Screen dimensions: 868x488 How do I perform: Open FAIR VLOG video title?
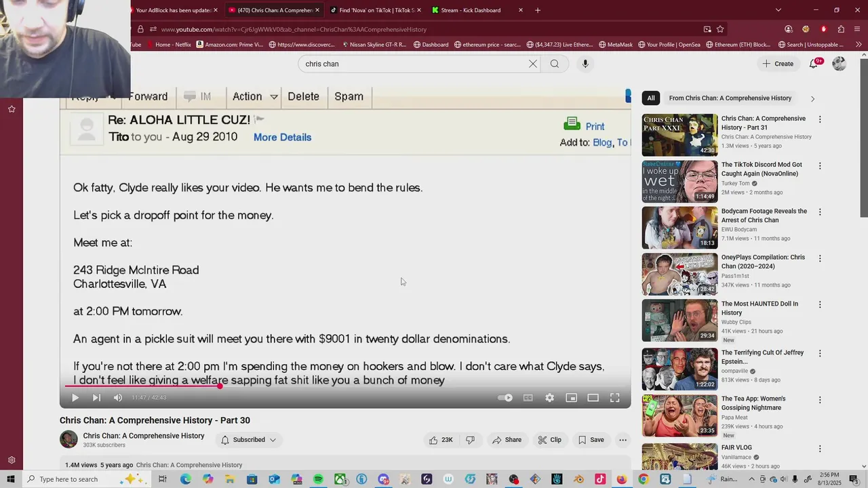pos(736,447)
